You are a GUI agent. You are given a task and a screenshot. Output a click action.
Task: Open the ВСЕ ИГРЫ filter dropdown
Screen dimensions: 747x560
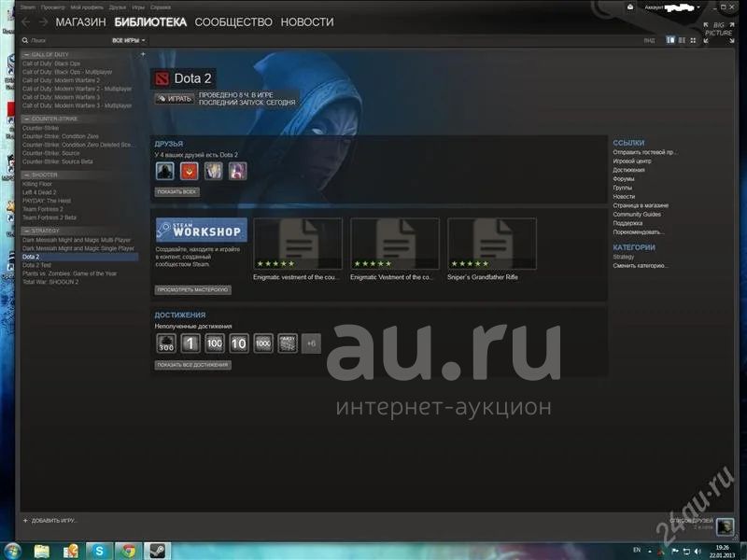[x=128, y=40]
